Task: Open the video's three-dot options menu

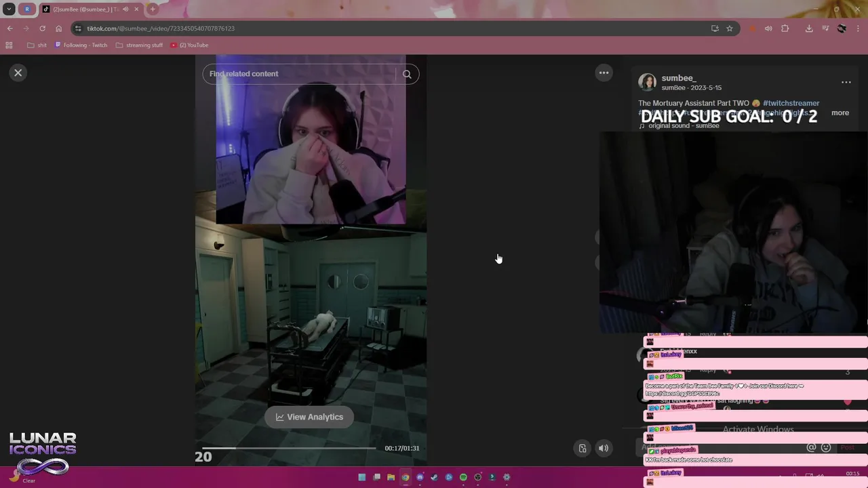Action: pos(604,73)
